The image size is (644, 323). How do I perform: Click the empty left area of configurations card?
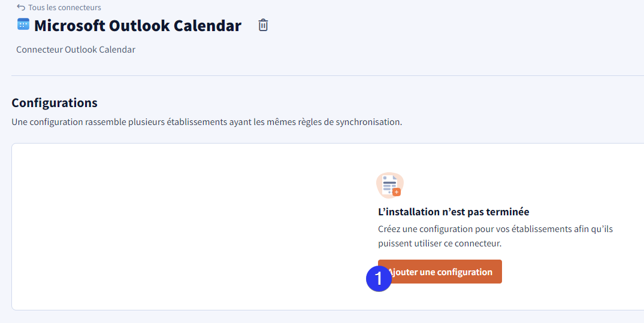185,226
